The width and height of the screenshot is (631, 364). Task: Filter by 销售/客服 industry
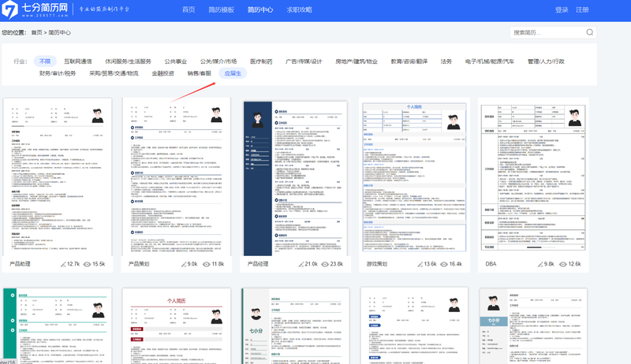pos(200,73)
